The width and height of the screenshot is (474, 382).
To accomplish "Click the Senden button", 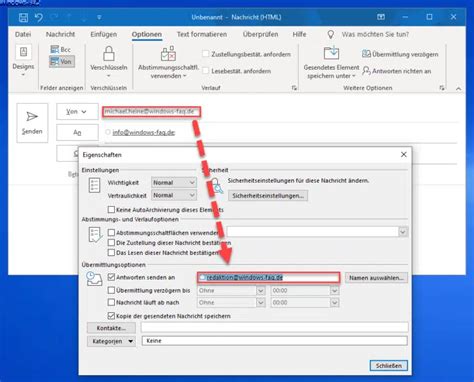I will point(32,123).
